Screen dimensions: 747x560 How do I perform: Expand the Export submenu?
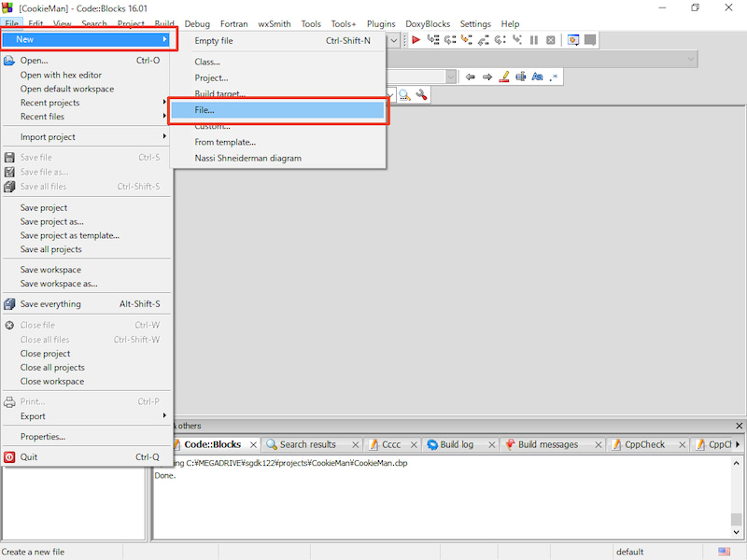click(x=86, y=415)
